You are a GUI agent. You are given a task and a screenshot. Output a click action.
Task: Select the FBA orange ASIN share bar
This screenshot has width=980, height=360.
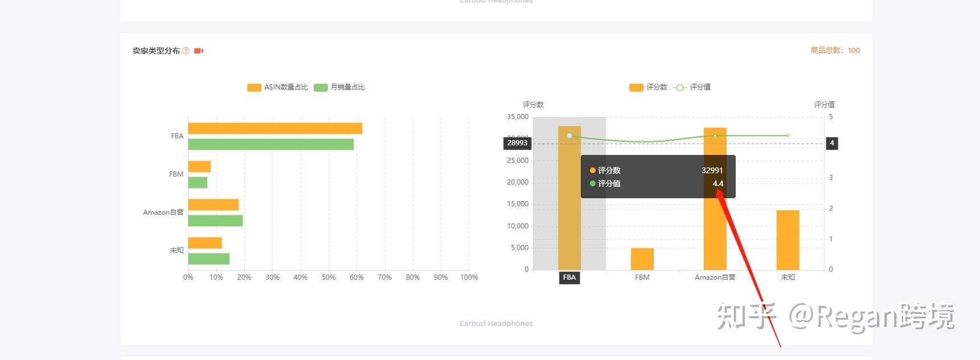coord(275,128)
